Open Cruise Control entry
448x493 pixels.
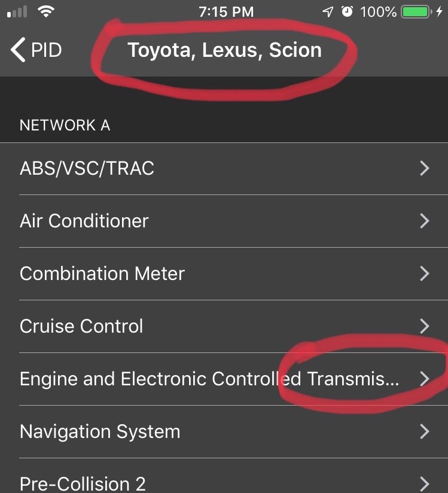[x=224, y=326]
